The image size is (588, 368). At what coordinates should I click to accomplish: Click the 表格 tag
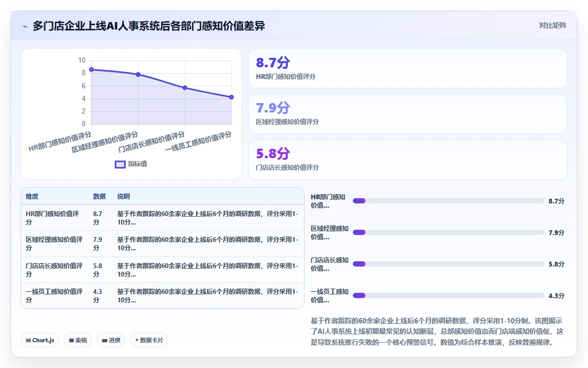pos(78,340)
